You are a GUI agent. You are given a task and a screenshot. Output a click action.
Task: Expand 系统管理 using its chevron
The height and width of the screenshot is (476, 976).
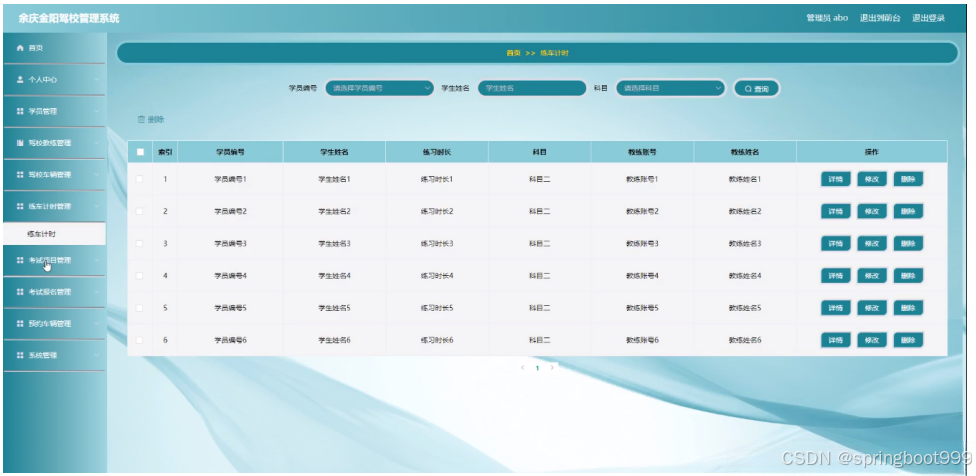(97, 355)
